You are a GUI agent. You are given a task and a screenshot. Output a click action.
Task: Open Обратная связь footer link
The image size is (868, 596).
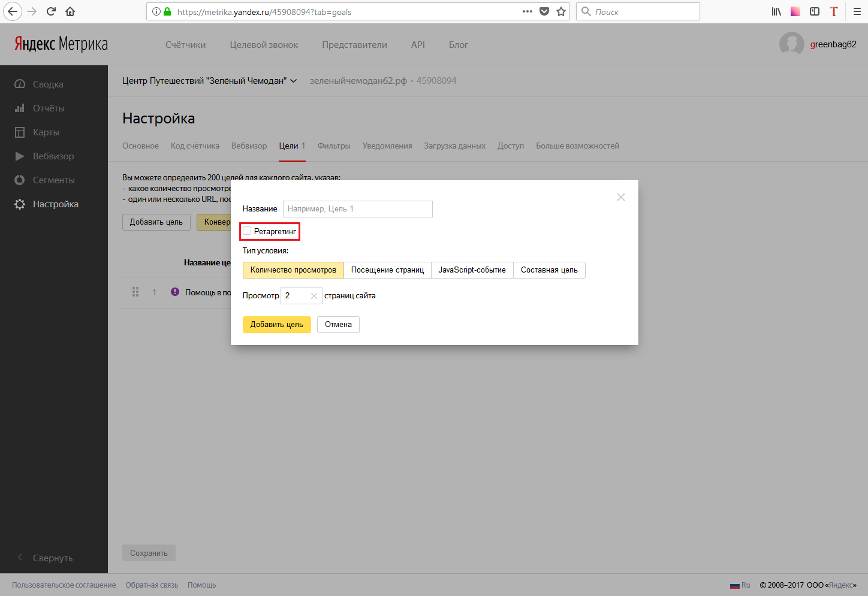(152, 585)
